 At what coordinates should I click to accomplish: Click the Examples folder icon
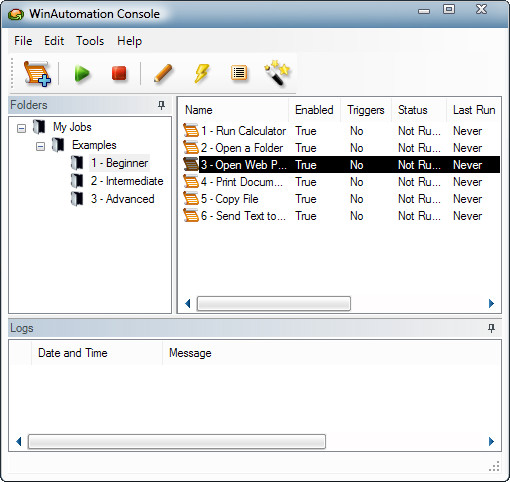click(x=58, y=145)
